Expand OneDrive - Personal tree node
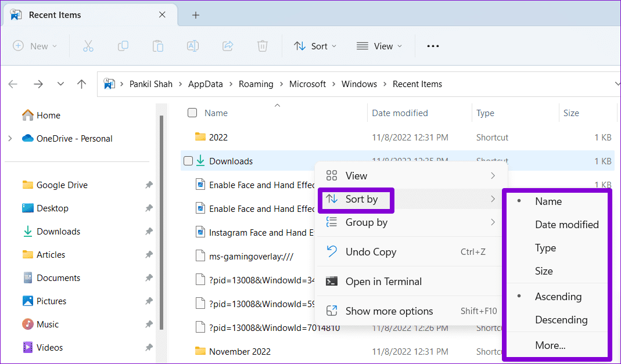 [x=10, y=139]
